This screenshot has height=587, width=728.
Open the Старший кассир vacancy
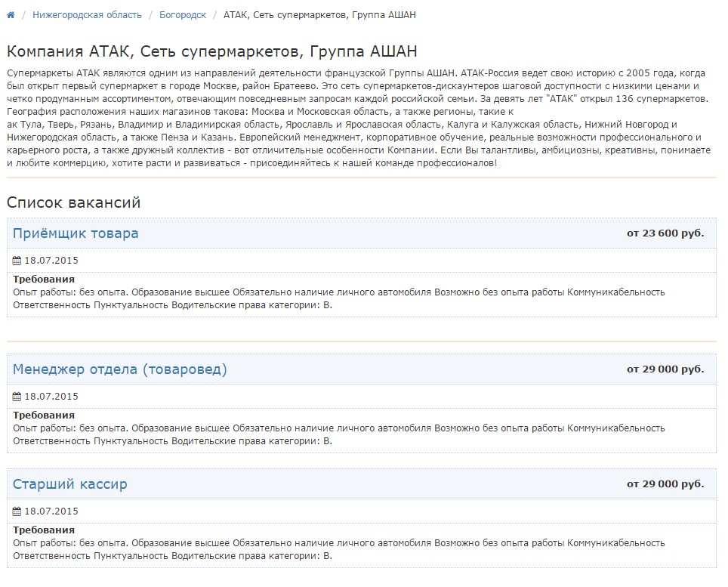[70, 484]
